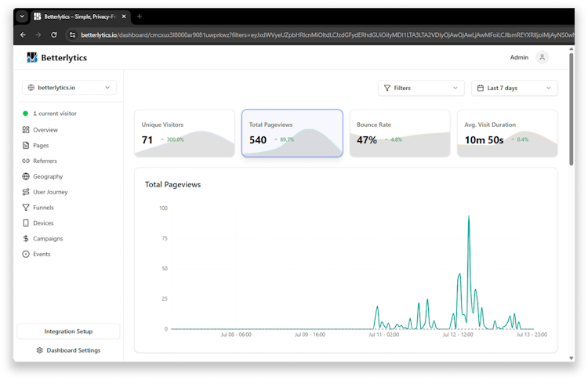Click the Admin label
The image size is (588, 380).
point(519,57)
